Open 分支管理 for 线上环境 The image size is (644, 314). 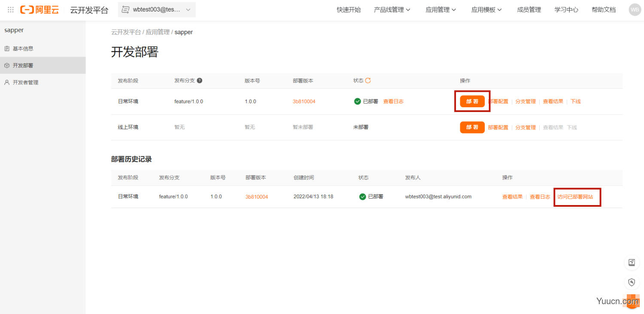(x=526, y=127)
